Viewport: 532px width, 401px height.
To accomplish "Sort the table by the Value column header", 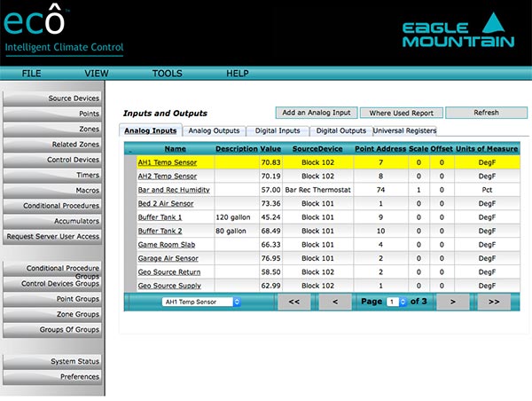I will (270, 149).
